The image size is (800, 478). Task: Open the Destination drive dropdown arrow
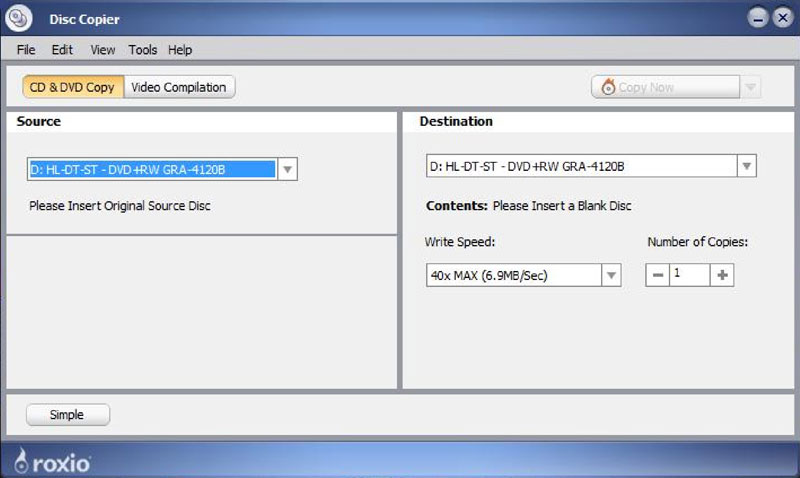746,166
